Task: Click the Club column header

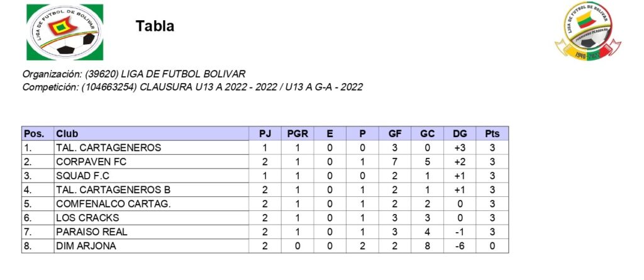Action: click(69, 133)
